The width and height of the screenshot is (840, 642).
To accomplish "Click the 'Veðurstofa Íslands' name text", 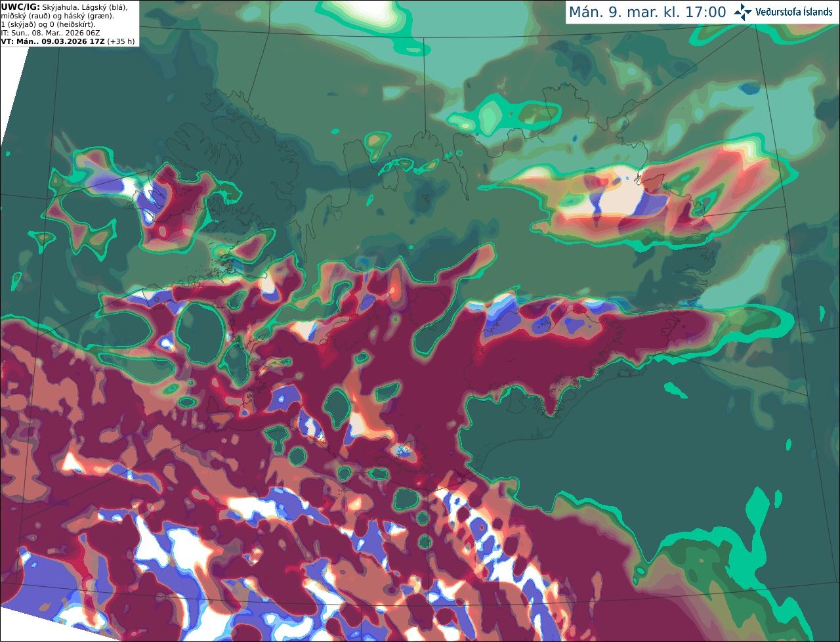I will [x=794, y=12].
